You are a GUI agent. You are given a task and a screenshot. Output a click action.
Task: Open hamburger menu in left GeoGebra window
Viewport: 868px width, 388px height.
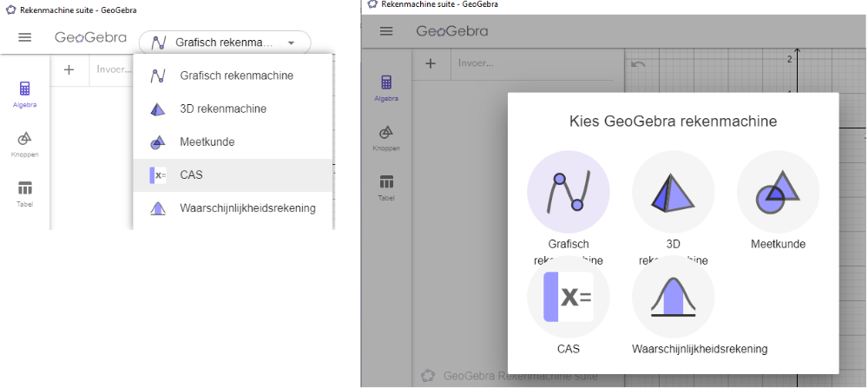pos(25,37)
